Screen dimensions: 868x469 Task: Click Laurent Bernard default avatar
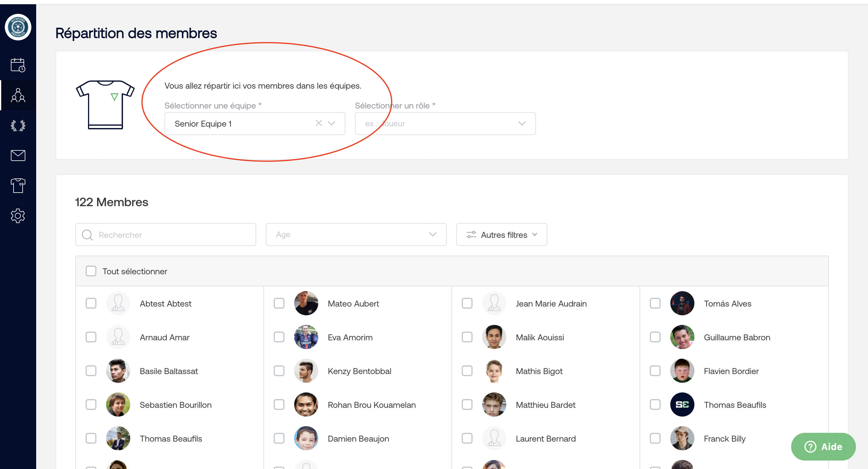(494, 438)
